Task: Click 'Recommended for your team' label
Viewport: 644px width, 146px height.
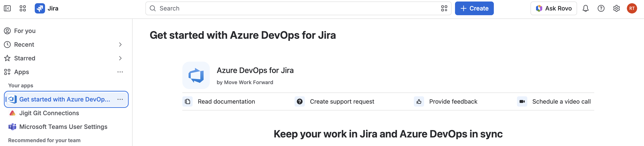Action: coord(44,140)
